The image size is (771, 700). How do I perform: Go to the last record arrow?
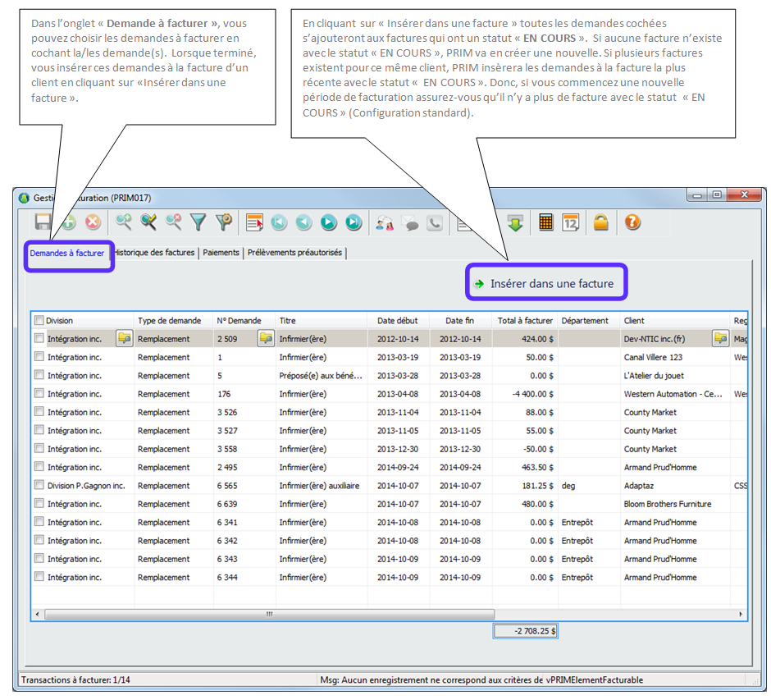pyautogui.click(x=354, y=222)
